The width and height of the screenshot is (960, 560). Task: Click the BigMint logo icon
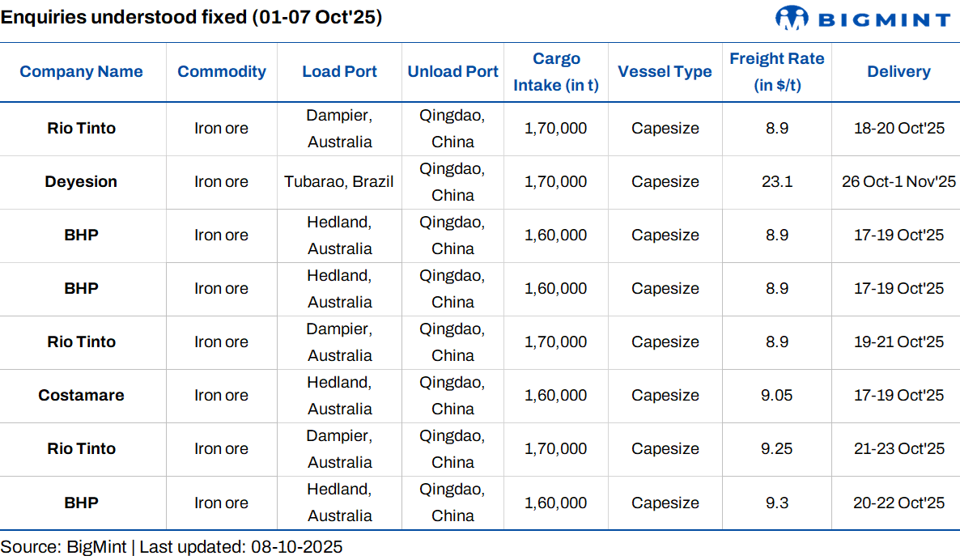click(791, 18)
